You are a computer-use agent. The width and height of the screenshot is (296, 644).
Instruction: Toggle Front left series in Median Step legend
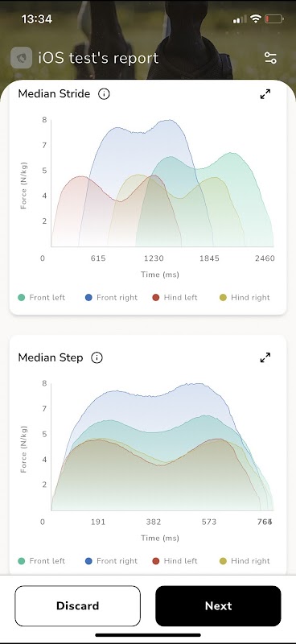pos(42,560)
